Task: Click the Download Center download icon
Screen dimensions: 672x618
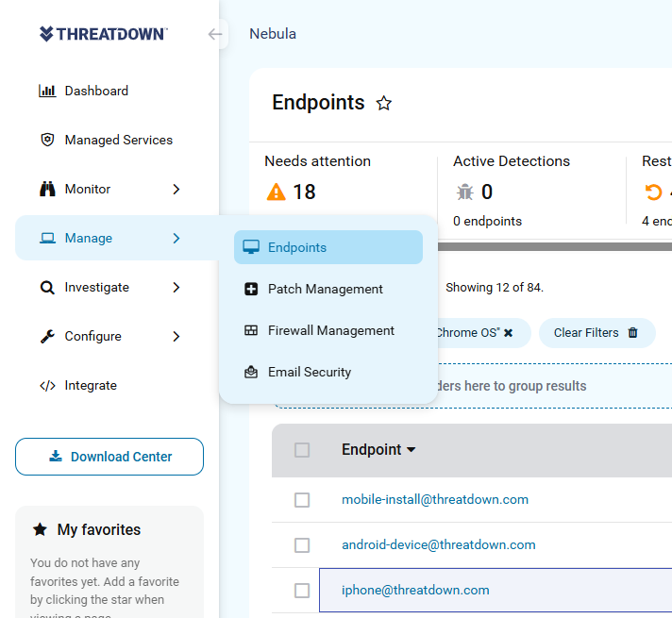Action: tap(56, 456)
